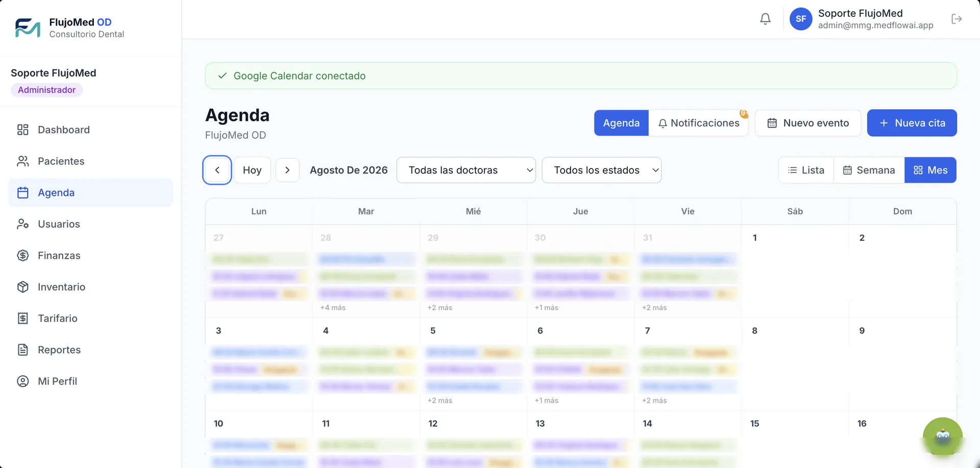Screen dimensions: 980x468
Task: Show '+1 más' events on day 30
Action: tap(547, 308)
